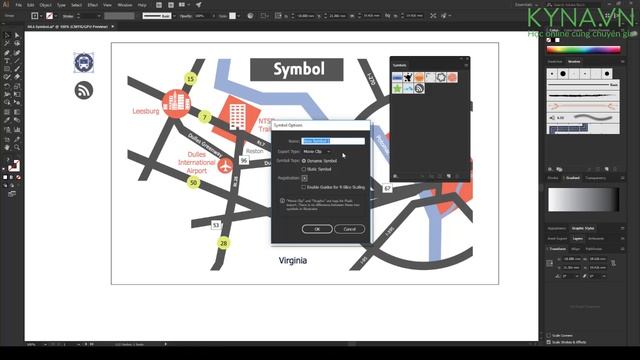
Task: Click the Recolor Artwork icon in control bar
Action: coord(250,16)
